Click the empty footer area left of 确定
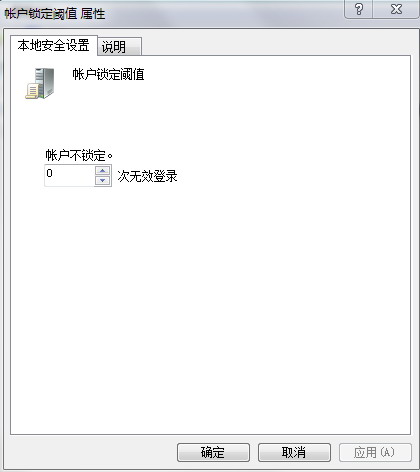420x472 pixels. 90,452
